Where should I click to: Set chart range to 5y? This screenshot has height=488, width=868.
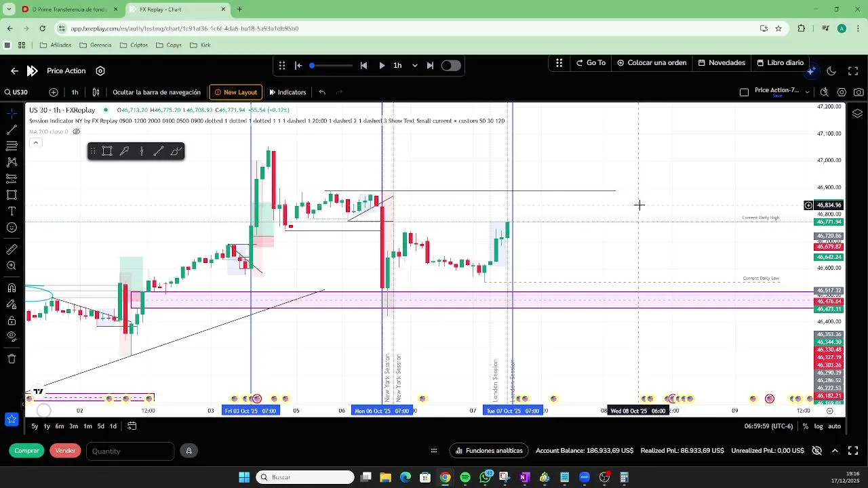click(x=35, y=426)
